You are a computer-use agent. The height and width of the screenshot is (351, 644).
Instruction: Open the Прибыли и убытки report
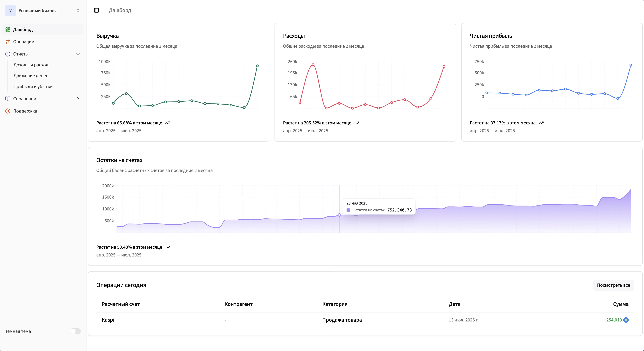[33, 87]
